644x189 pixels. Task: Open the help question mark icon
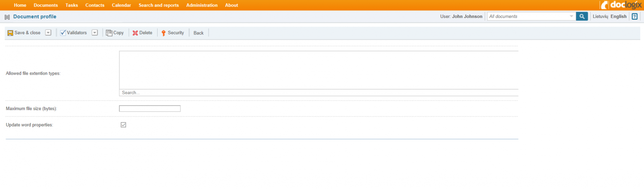click(635, 17)
